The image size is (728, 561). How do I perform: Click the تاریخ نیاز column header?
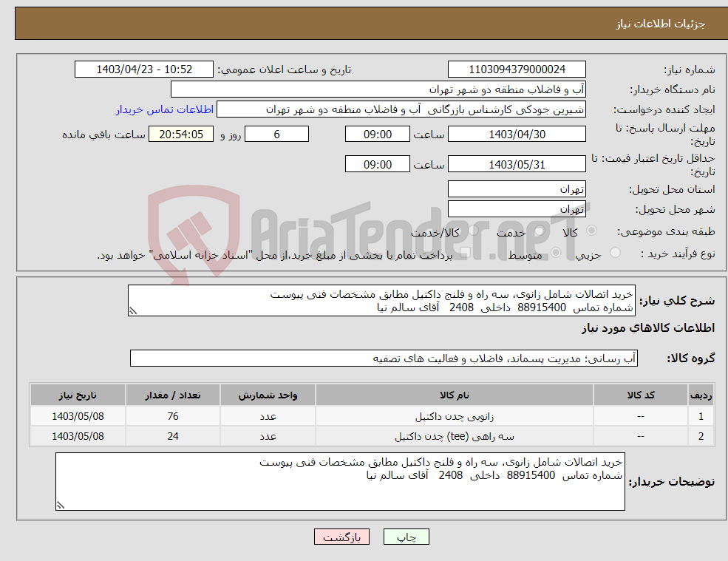[78, 395]
